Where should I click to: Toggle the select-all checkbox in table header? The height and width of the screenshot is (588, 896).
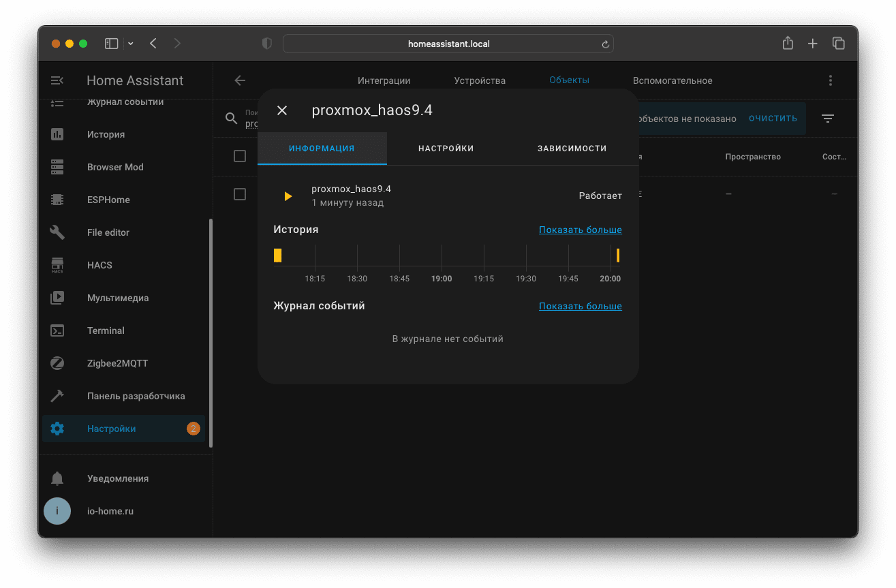click(240, 156)
